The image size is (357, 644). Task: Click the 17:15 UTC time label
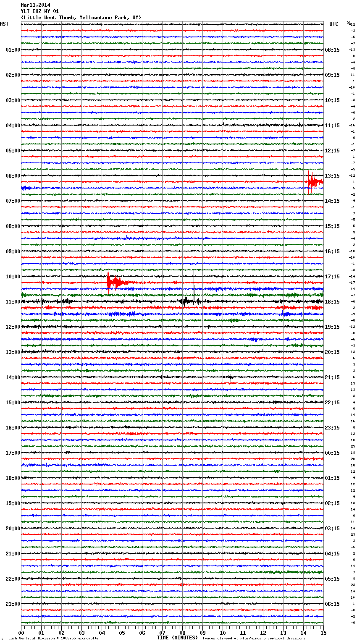(x=332, y=277)
